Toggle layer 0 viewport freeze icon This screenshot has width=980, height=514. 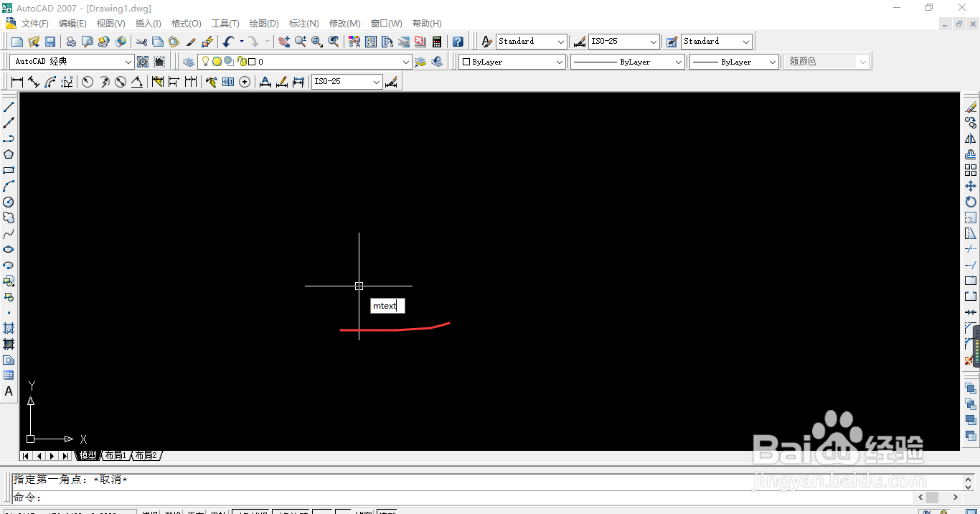click(x=229, y=62)
